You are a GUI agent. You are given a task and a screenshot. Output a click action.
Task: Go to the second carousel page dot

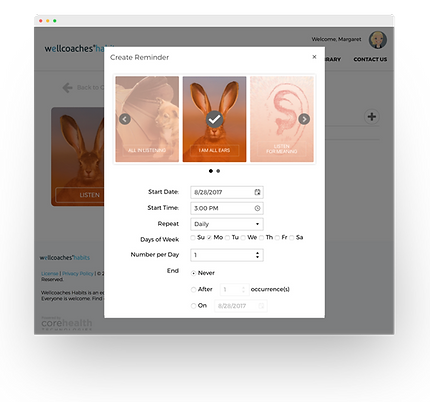point(218,171)
